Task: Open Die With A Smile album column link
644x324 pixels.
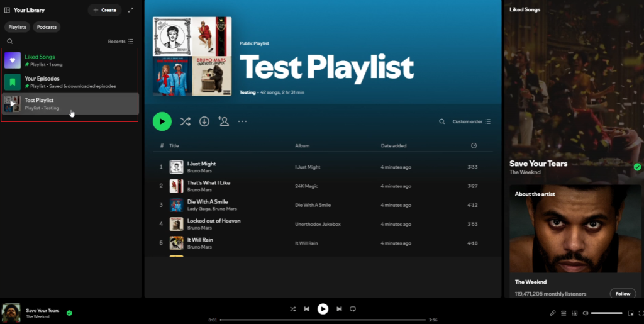Action: (x=313, y=205)
